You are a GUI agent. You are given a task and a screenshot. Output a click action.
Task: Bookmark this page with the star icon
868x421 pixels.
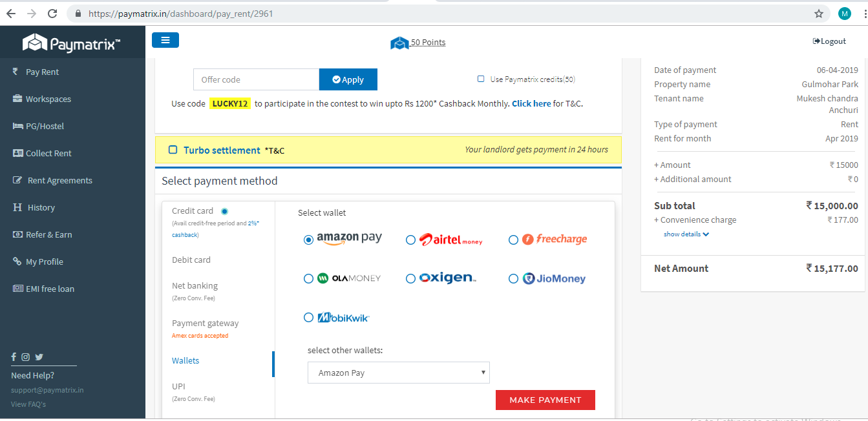[819, 14]
